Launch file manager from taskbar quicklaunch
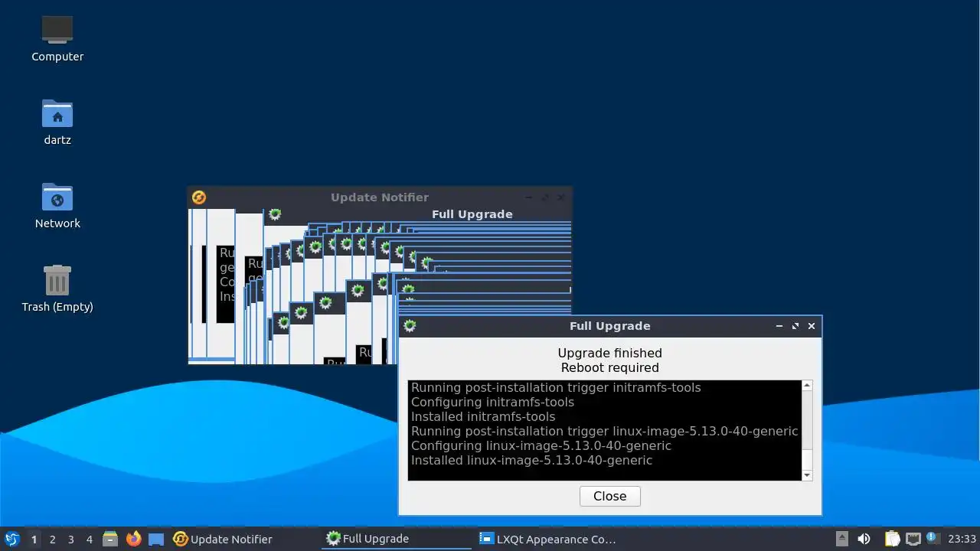The height and width of the screenshot is (551, 980). coord(110,539)
